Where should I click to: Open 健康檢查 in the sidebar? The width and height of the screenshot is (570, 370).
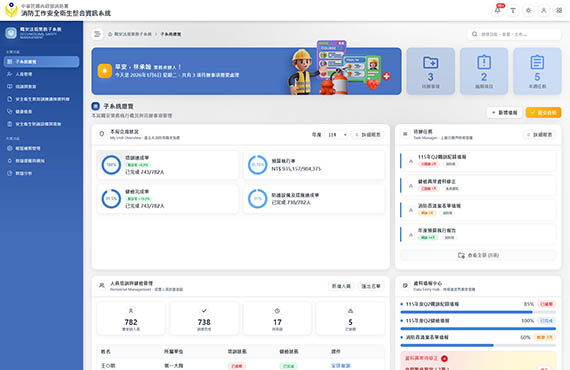click(x=41, y=112)
